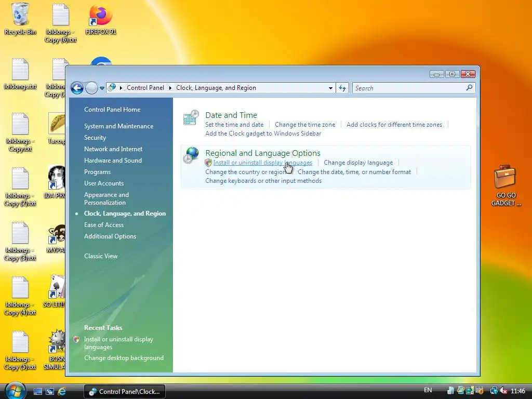The width and height of the screenshot is (532, 399).
Task: Click Change display language link
Action: coord(358,163)
